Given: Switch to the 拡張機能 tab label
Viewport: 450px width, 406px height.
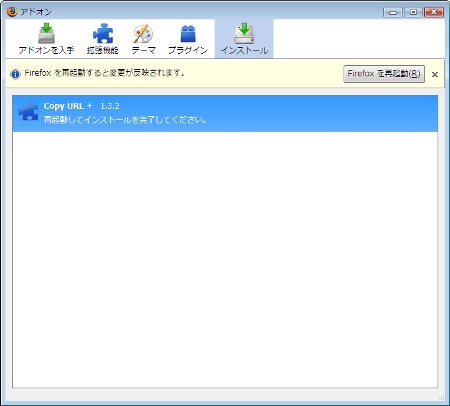Looking at the screenshot, I should (x=103, y=50).
